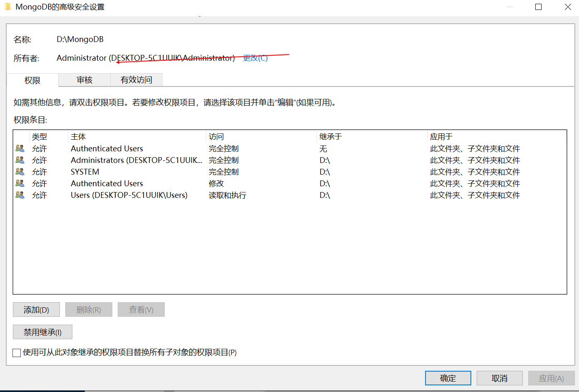Confirm with the 确定 button
The image size is (579, 392).
(448, 378)
